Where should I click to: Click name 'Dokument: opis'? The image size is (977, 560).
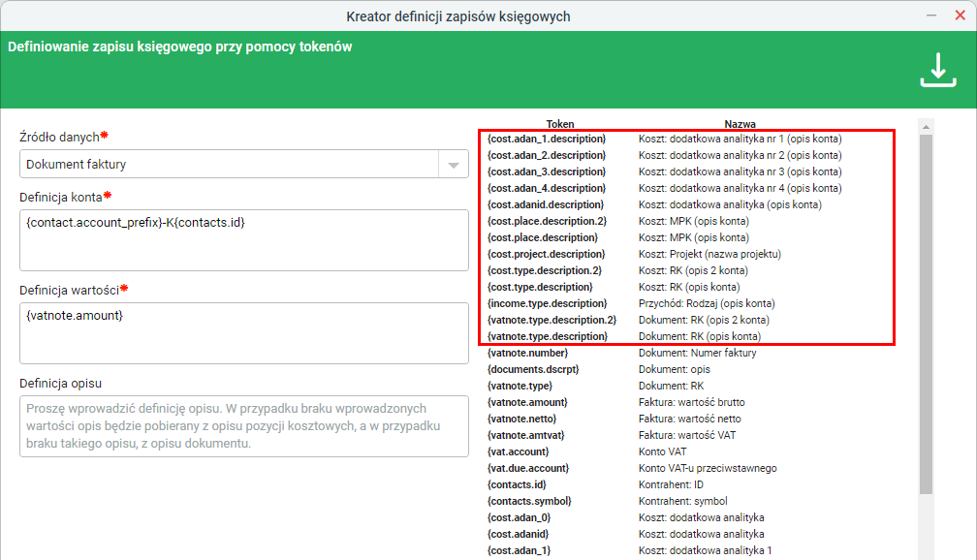pyautogui.click(x=675, y=369)
